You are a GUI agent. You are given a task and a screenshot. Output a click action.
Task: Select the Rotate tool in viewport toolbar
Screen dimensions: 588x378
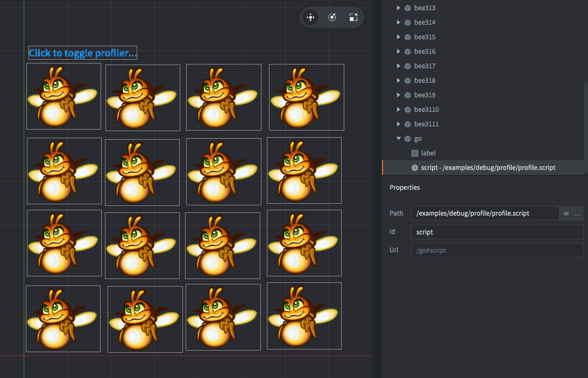click(332, 17)
